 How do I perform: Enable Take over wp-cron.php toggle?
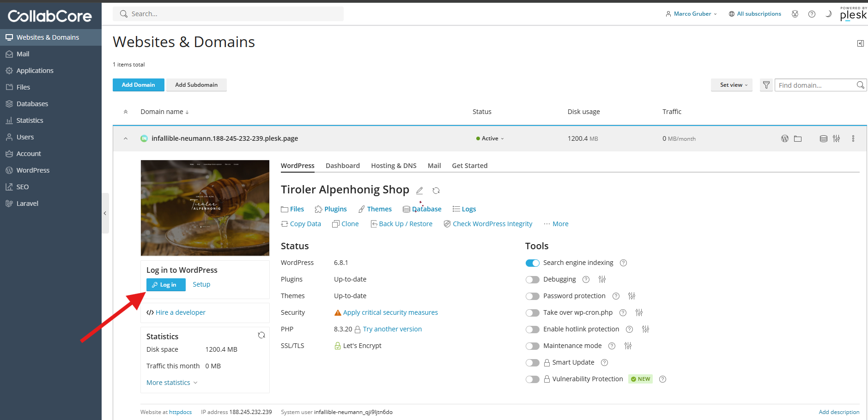532,313
